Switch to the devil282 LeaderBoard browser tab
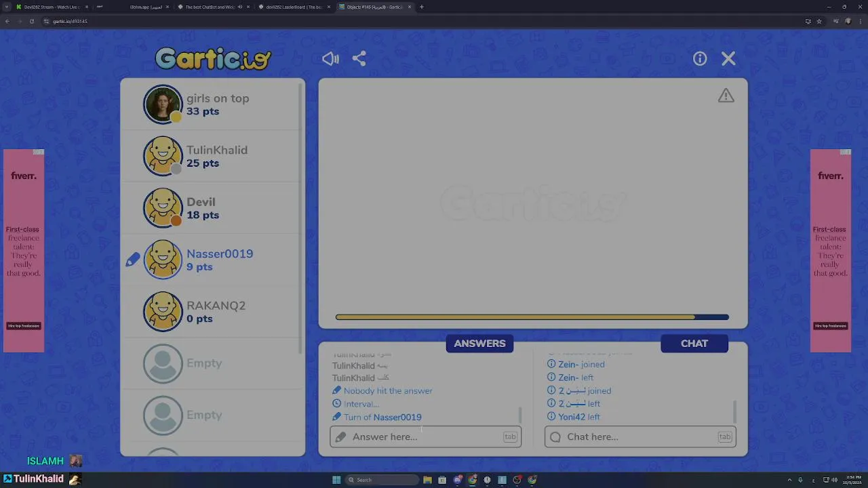Screen dimensions: 868x488 (294, 7)
